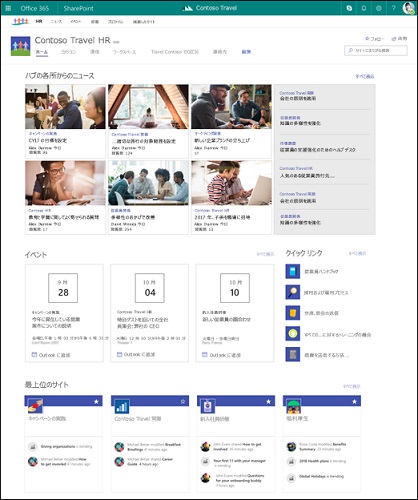
Task: Focus the site search box
Action: [x=376, y=50]
